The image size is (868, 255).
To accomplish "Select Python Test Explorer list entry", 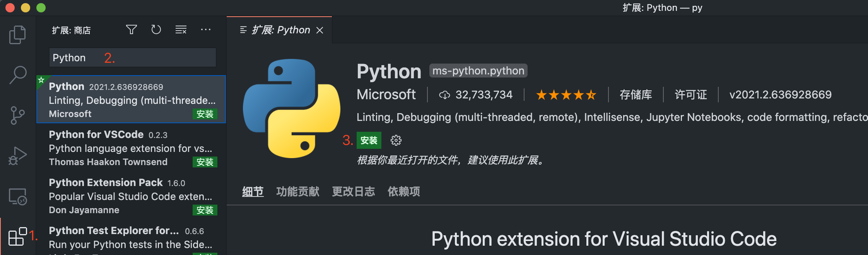I will point(131,238).
